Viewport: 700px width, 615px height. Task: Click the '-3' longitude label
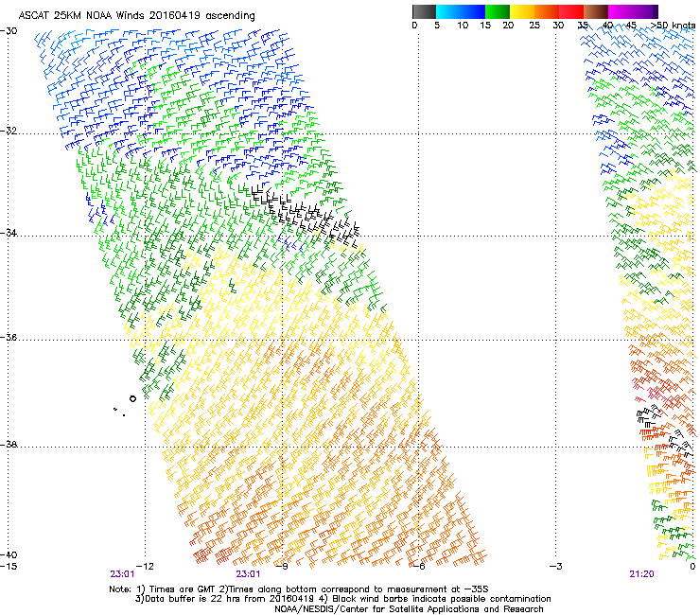coord(556,567)
